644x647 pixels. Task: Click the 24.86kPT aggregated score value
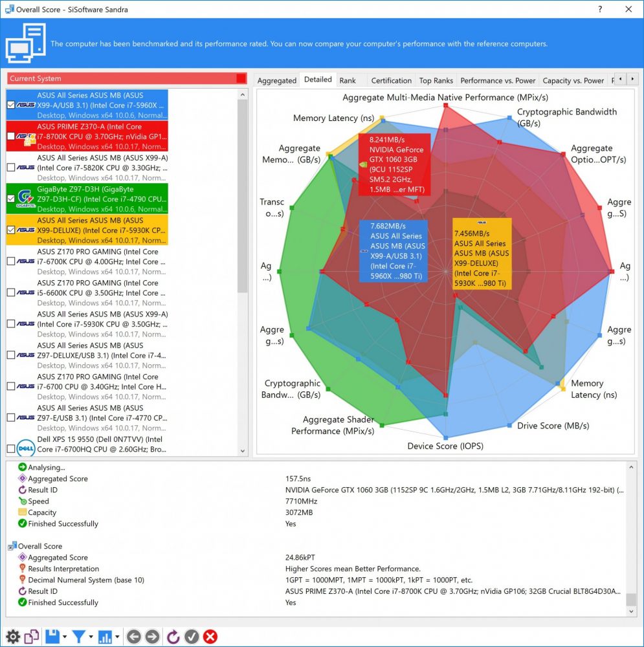[x=300, y=558]
